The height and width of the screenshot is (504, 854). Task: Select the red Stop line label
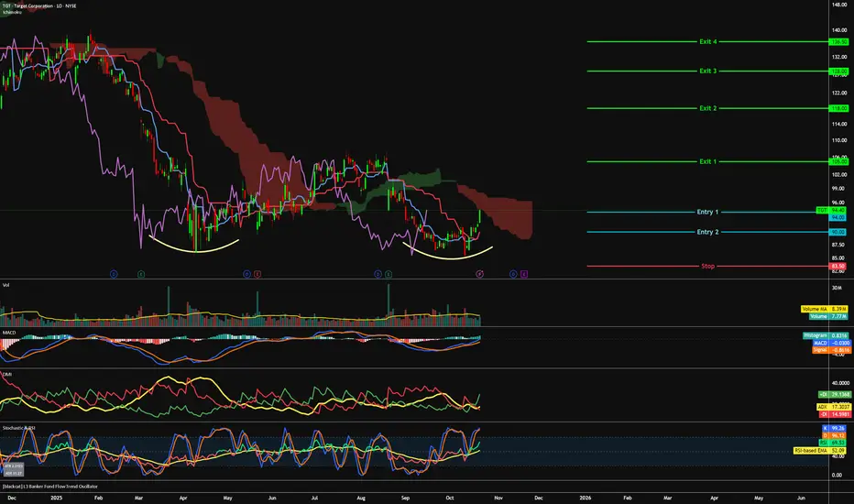[x=707, y=266]
